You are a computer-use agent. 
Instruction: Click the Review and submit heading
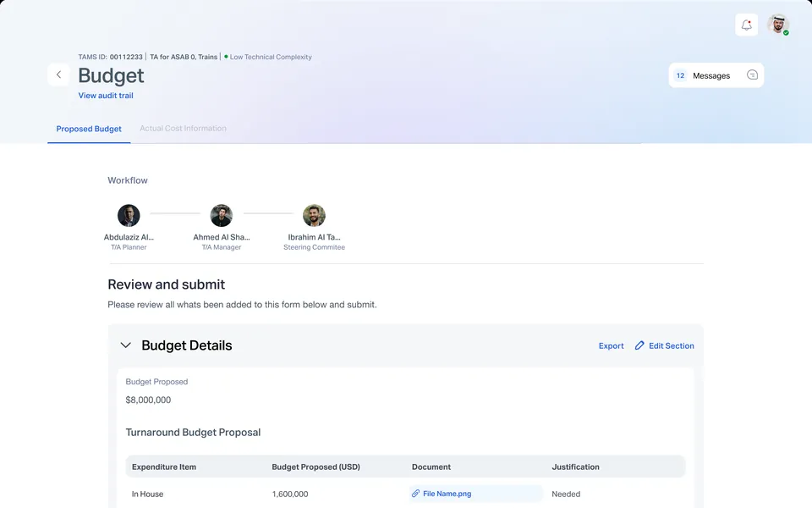point(167,284)
